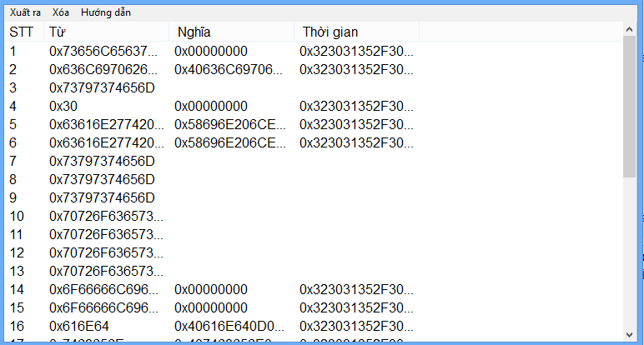Click Nghĩa cell 0x40636C69706... in row 2

(229, 70)
